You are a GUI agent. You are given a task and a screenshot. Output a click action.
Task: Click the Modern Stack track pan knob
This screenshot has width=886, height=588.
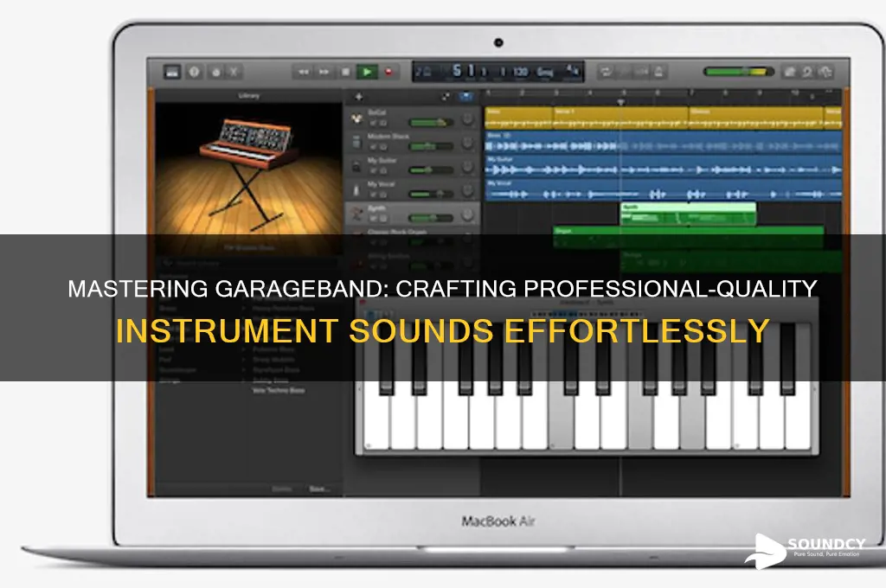tap(467, 144)
